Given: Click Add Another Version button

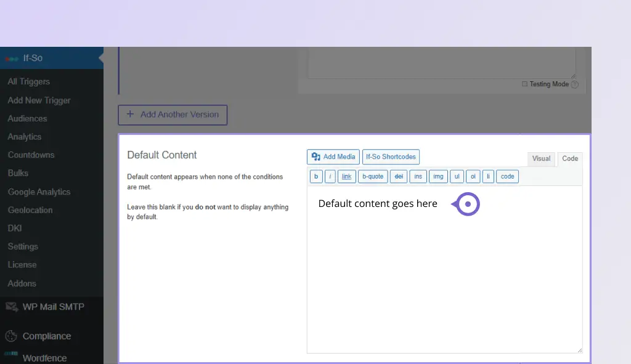Looking at the screenshot, I should click(173, 115).
